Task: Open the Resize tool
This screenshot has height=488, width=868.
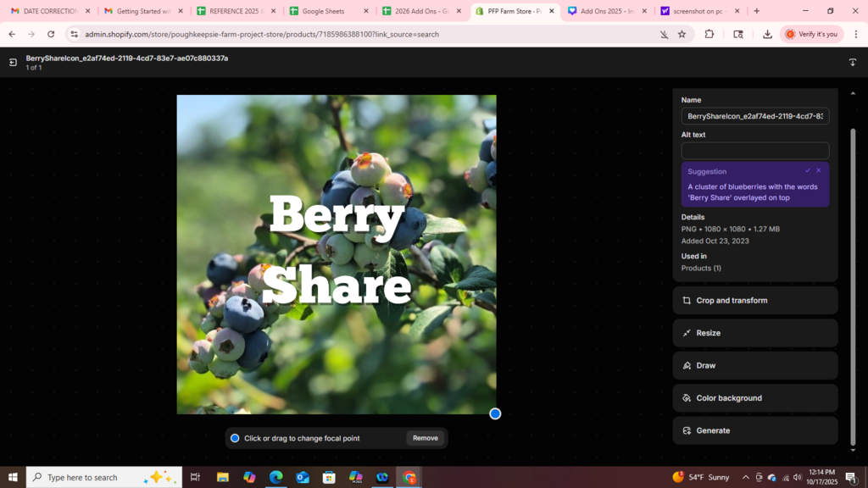Action: coord(755,333)
